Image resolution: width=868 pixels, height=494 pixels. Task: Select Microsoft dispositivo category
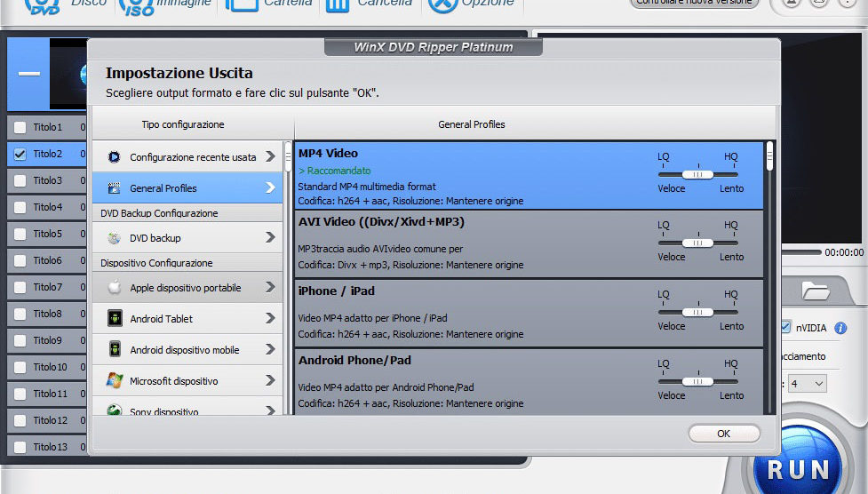coord(187,380)
